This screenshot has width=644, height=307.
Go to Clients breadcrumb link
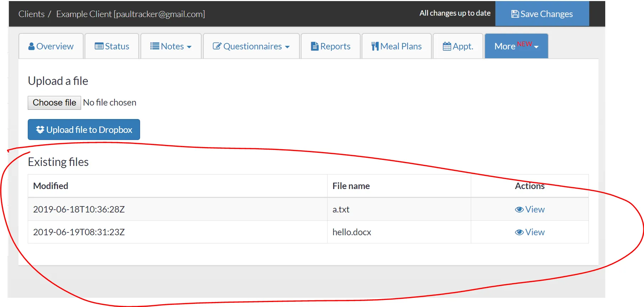[x=32, y=14]
